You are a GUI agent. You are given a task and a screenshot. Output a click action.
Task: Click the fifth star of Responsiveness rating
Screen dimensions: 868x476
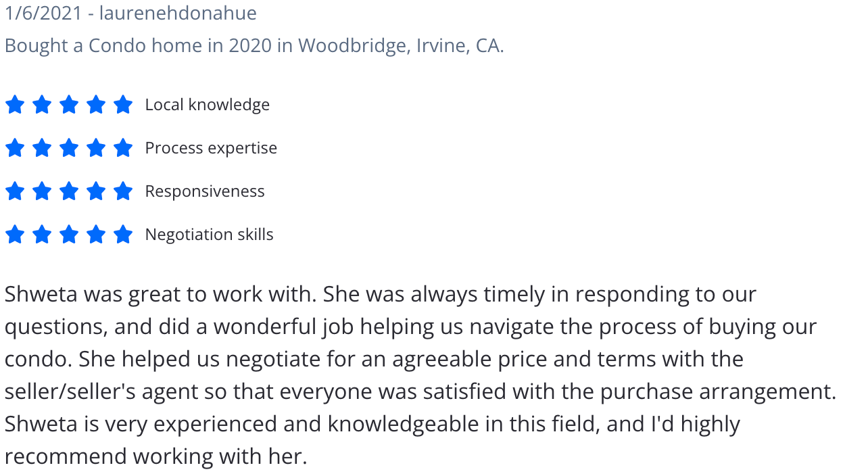click(x=123, y=191)
